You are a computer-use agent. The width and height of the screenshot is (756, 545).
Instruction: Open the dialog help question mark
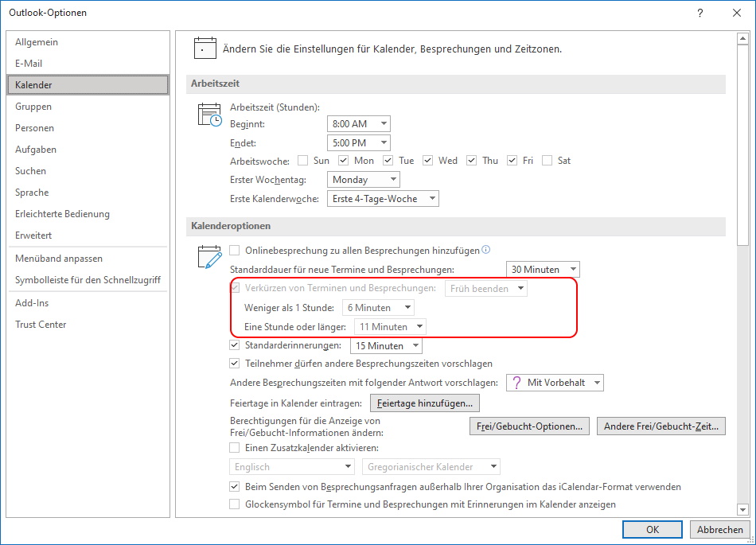pyautogui.click(x=700, y=13)
